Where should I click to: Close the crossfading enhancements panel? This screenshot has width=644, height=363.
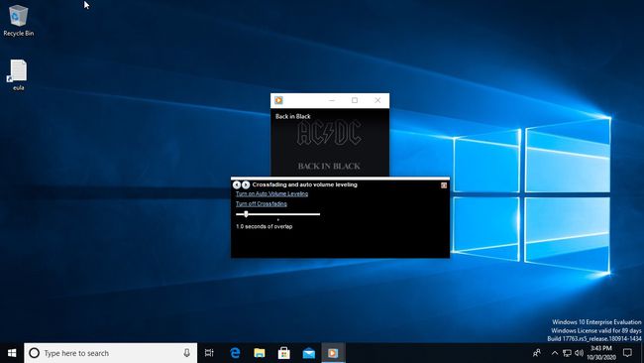click(x=444, y=185)
